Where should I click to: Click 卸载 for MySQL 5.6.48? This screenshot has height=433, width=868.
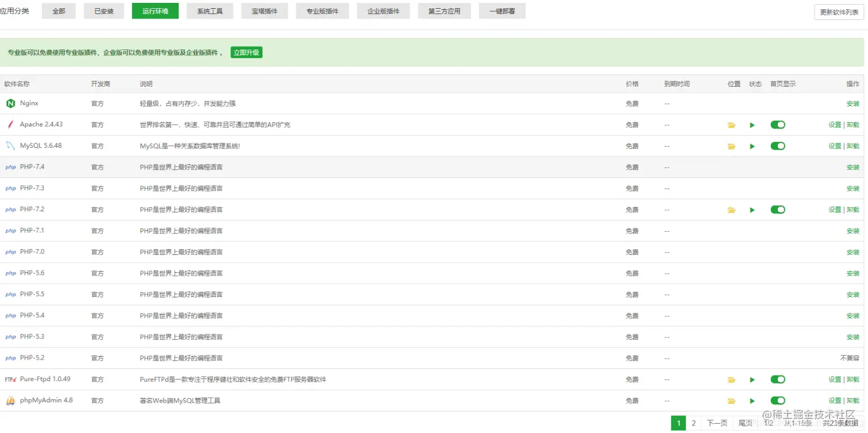(853, 146)
